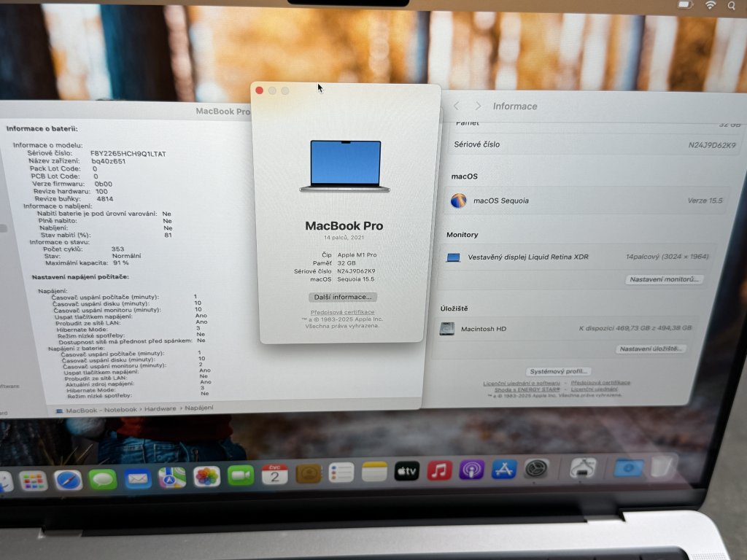
Task: Open the Trash in the Dock
Action: 662,466
